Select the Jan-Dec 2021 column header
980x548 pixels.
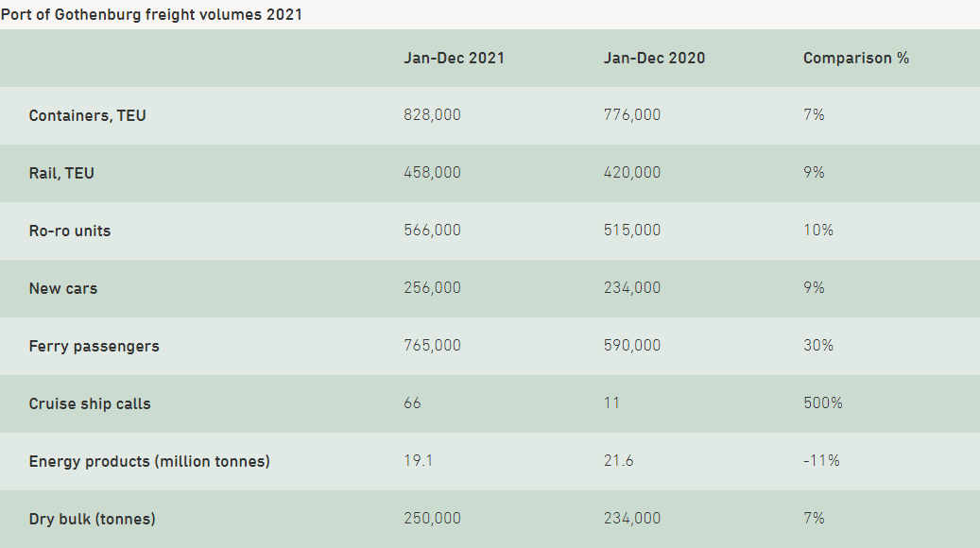454,59
